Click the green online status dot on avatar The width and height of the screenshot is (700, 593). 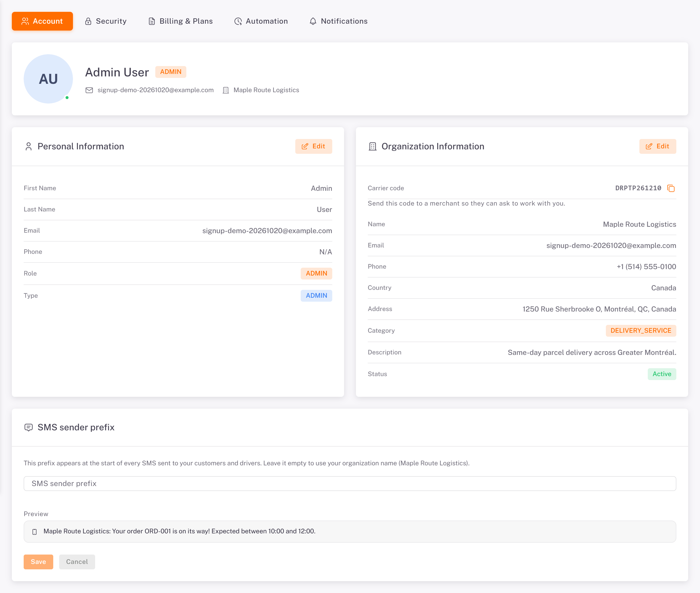pos(67,98)
